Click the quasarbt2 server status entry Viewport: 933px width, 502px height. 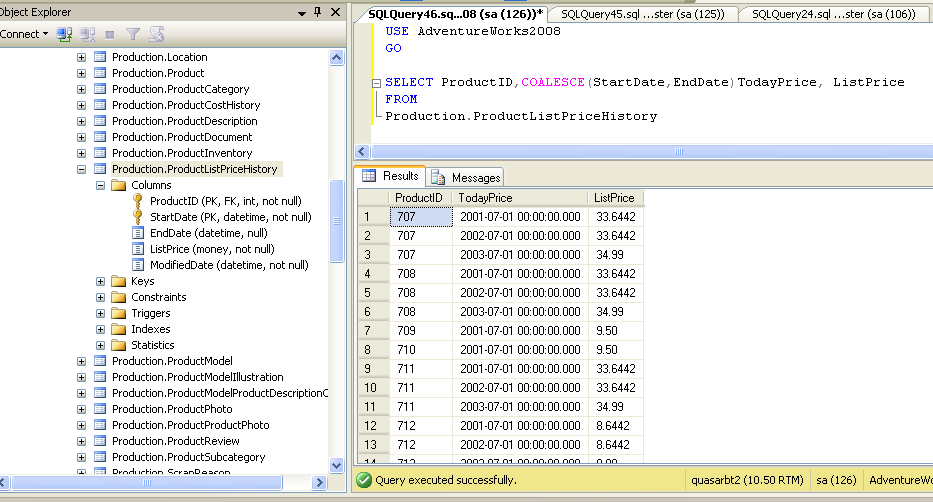tap(747, 480)
